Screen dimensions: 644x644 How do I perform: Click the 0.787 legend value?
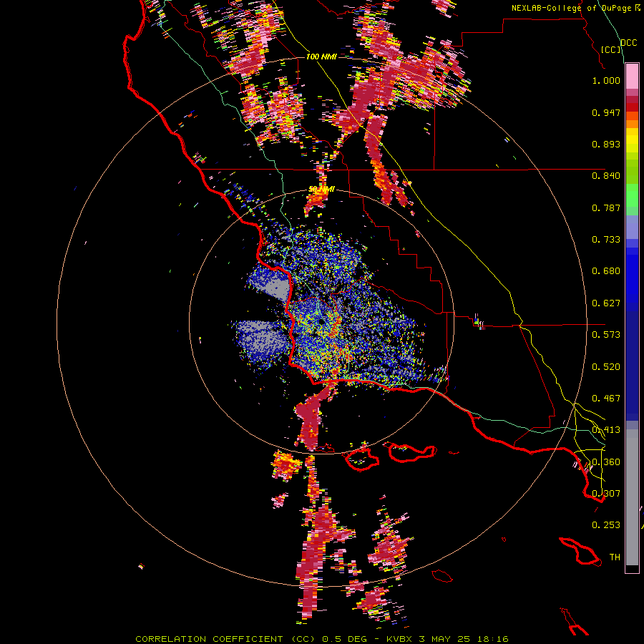click(606, 208)
